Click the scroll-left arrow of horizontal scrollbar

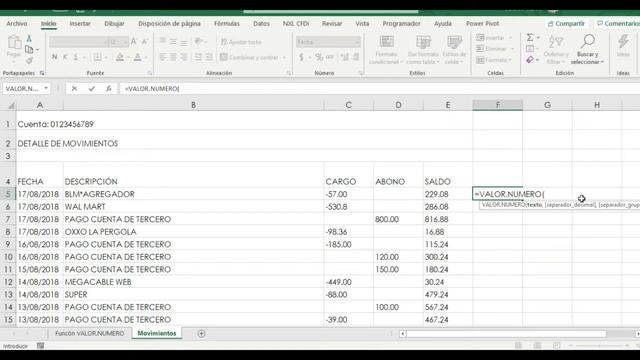[402, 334]
